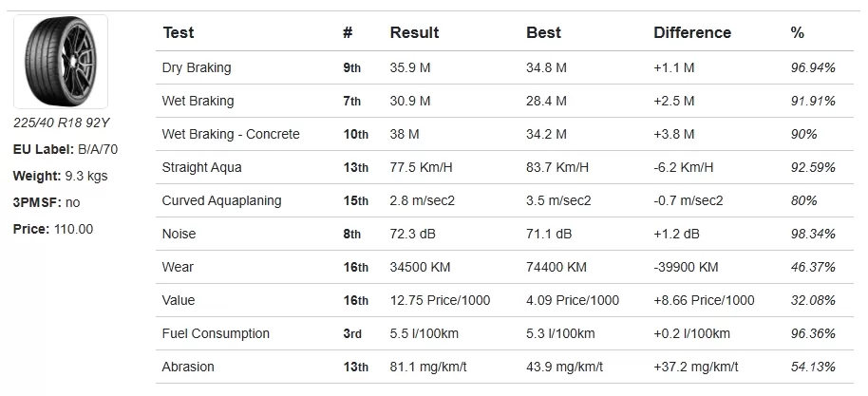Click the EU Label B/A/70 text

click(66, 149)
